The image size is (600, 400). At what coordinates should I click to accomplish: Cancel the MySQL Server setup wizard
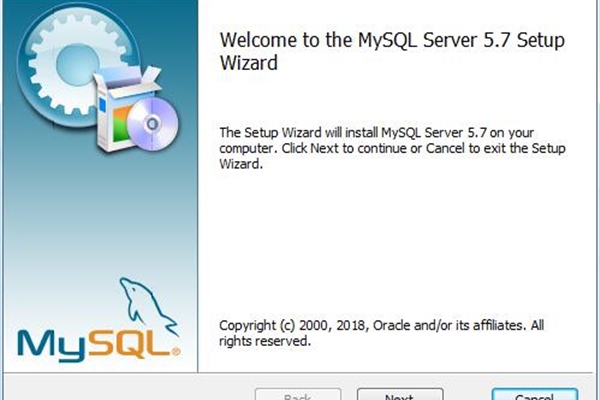pos(535,394)
